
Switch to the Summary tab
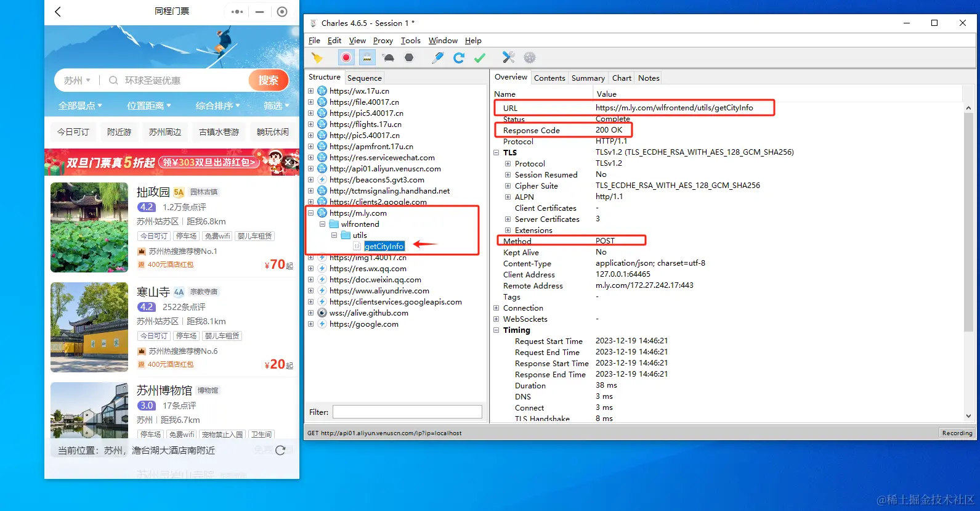pyautogui.click(x=588, y=78)
